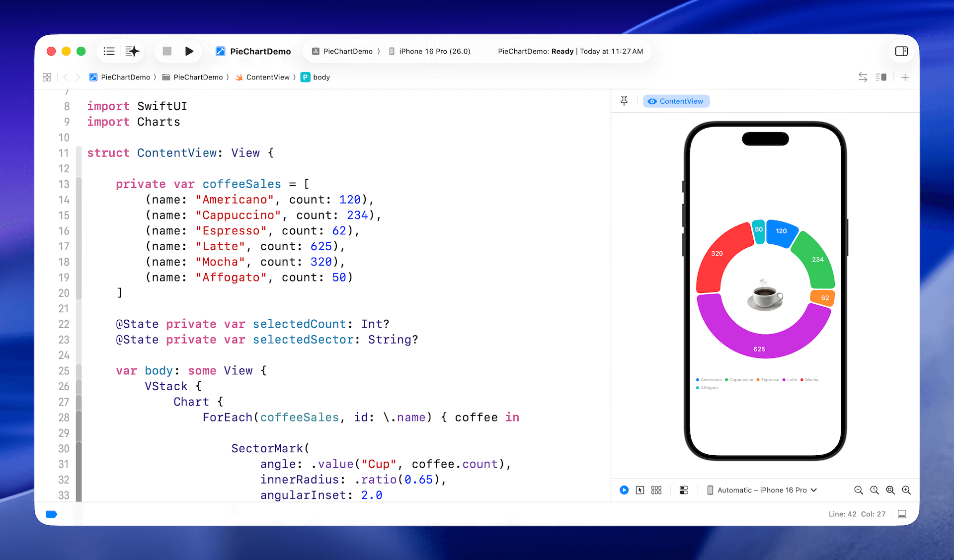
Task: Open the coding assistant sparkle icon
Action: coord(132,51)
